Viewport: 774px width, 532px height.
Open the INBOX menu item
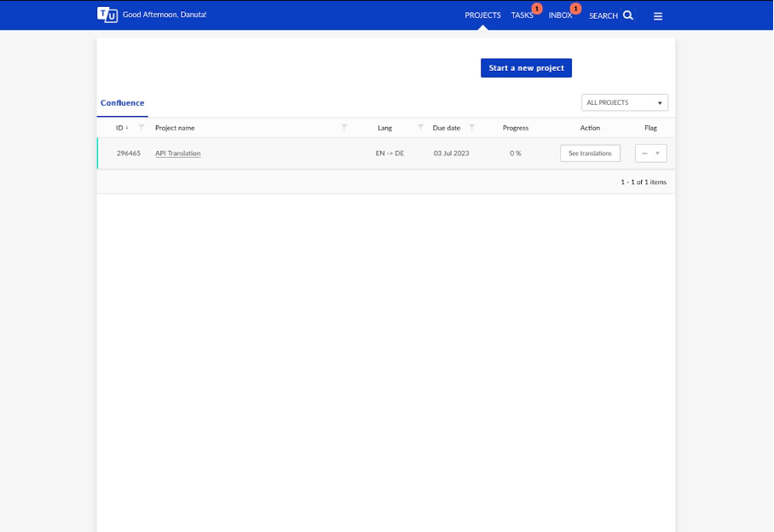click(560, 15)
